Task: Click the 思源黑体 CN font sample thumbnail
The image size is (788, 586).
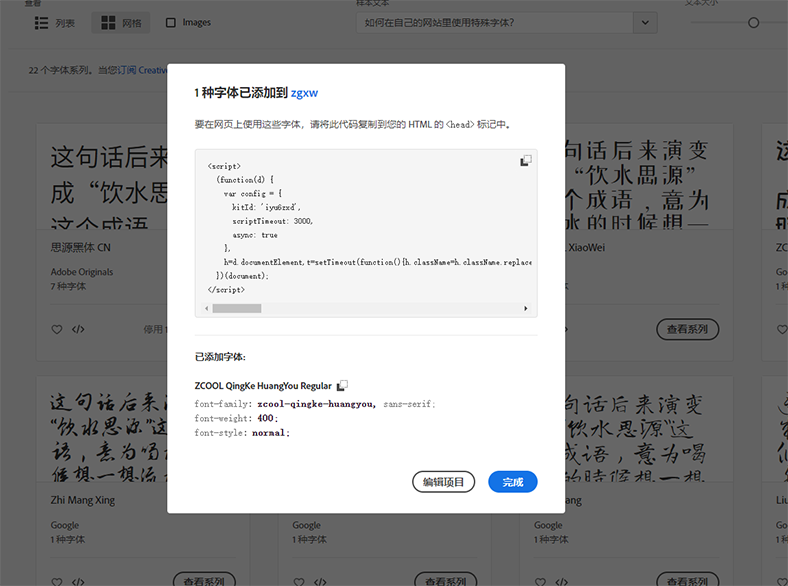Action: pos(102,177)
